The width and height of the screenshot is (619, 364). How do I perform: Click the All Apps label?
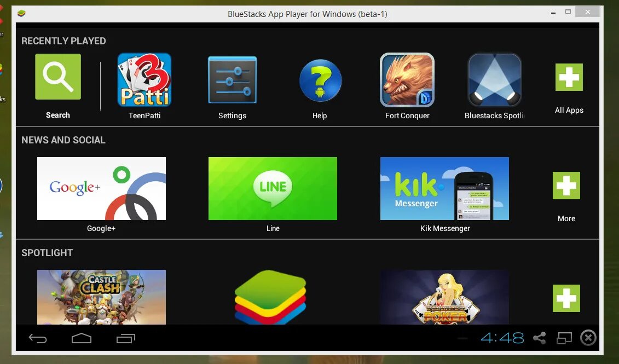point(569,110)
